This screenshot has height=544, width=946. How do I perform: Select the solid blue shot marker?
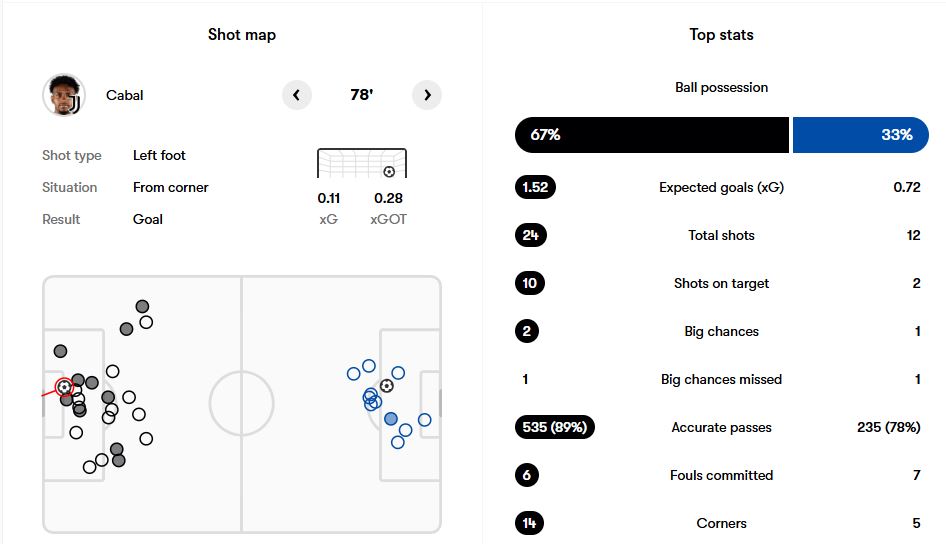391,419
